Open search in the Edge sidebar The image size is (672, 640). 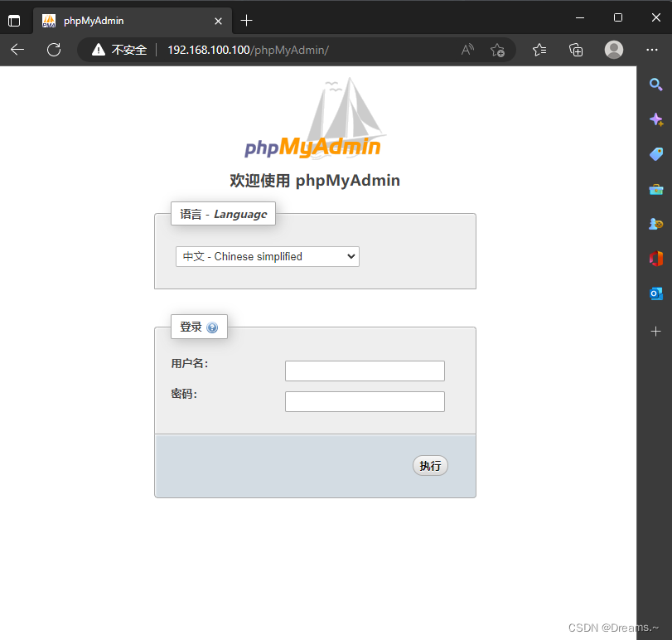[x=655, y=84]
